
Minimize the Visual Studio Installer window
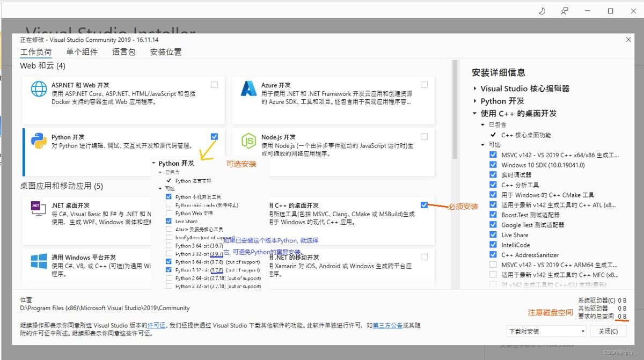tap(587, 11)
